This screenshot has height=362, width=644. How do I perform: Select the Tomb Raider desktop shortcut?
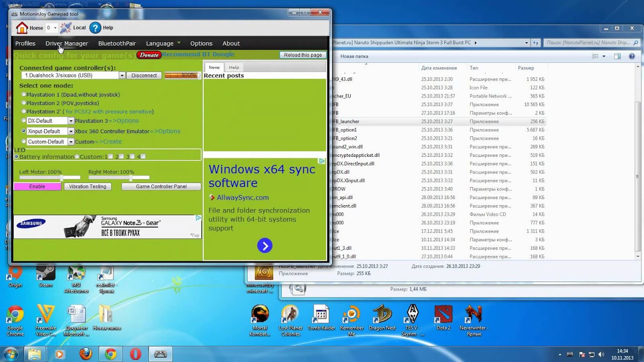(x=321, y=318)
